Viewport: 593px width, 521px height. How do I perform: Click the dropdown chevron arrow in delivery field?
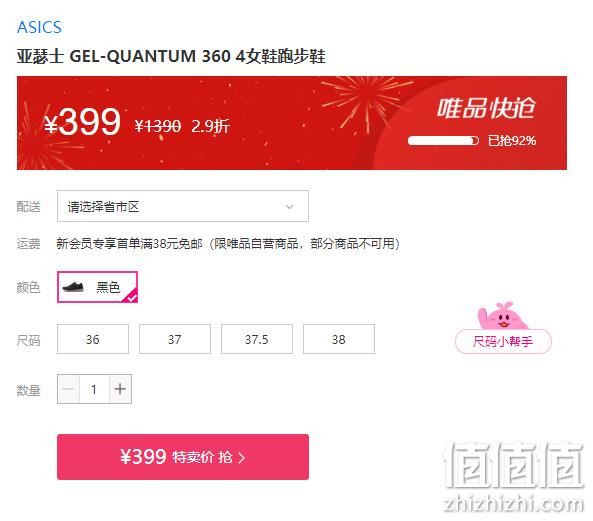pyautogui.click(x=289, y=207)
